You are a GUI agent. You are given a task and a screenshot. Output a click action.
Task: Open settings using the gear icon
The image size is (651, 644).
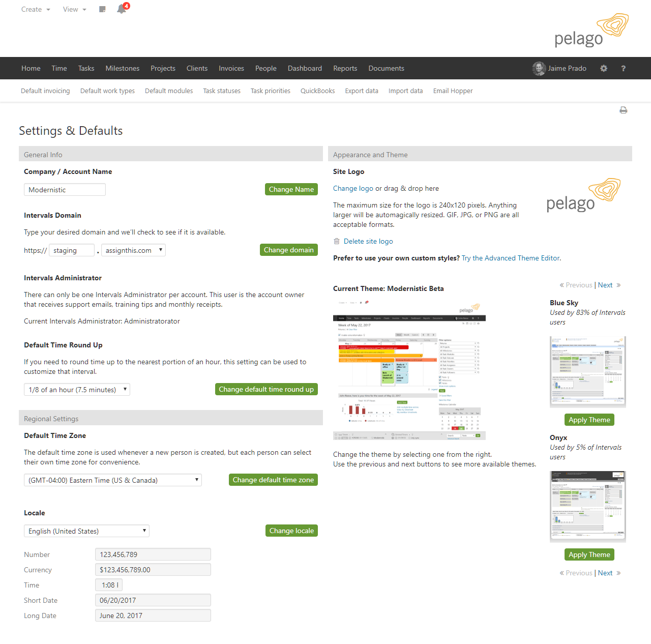[x=603, y=68]
